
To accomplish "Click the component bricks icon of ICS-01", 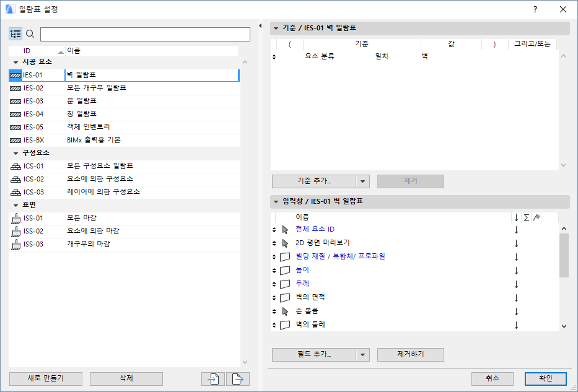I will 15,167.
